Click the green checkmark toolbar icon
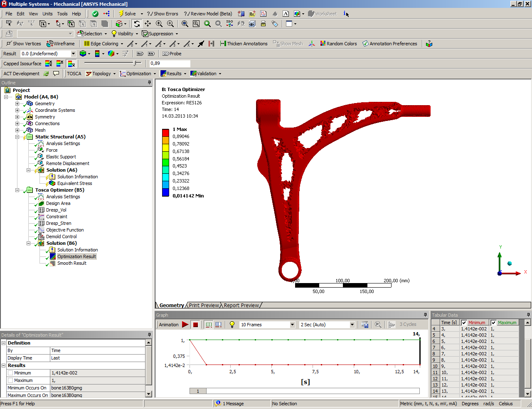This screenshot has height=409, width=532. click(x=95, y=14)
